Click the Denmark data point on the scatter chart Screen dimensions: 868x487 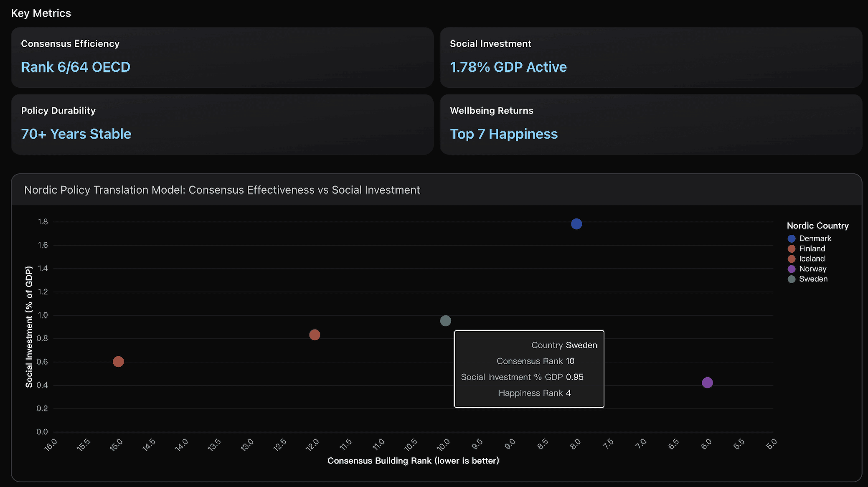[x=576, y=224]
